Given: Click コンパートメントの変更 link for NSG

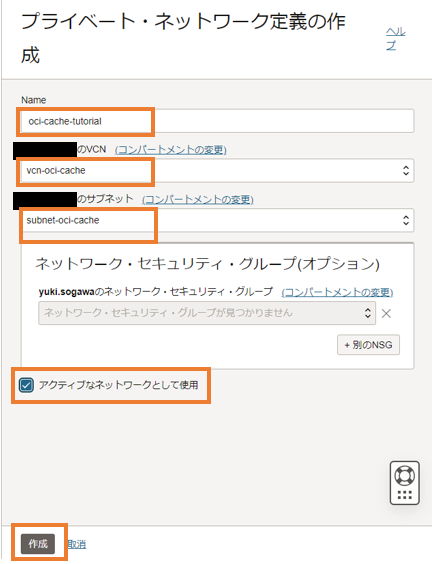Looking at the screenshot, I should click(x=337, y=292).
